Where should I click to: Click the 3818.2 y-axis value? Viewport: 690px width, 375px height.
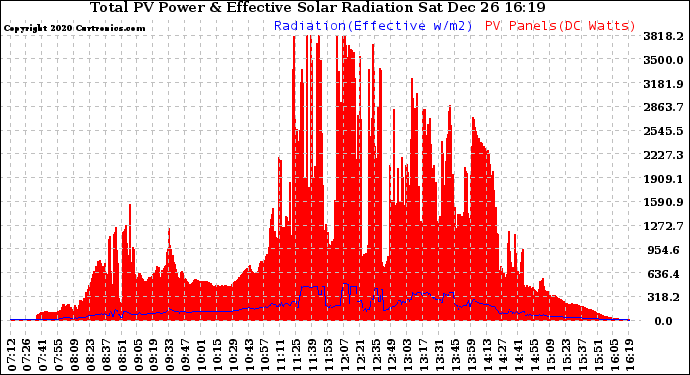(663, 36)
